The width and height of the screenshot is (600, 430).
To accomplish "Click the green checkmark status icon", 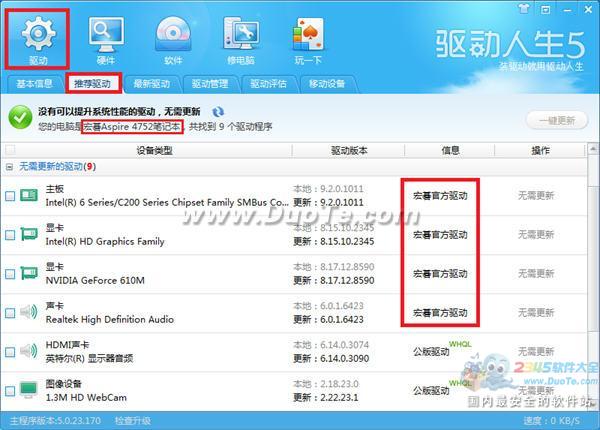I will click(20, 117).
